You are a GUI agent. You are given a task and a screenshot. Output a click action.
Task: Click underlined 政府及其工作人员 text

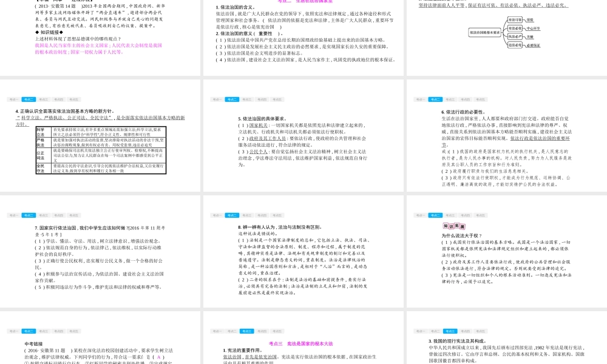click(268, 138)
